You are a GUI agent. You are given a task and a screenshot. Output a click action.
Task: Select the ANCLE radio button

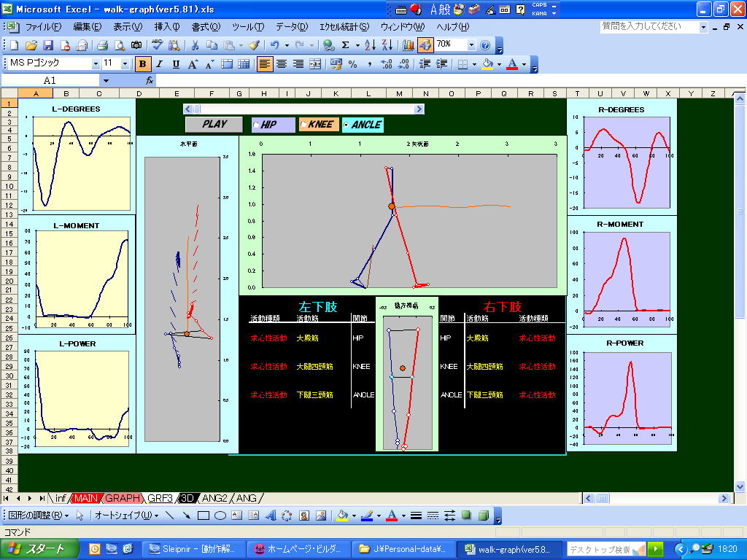click(x=346, y=125)
